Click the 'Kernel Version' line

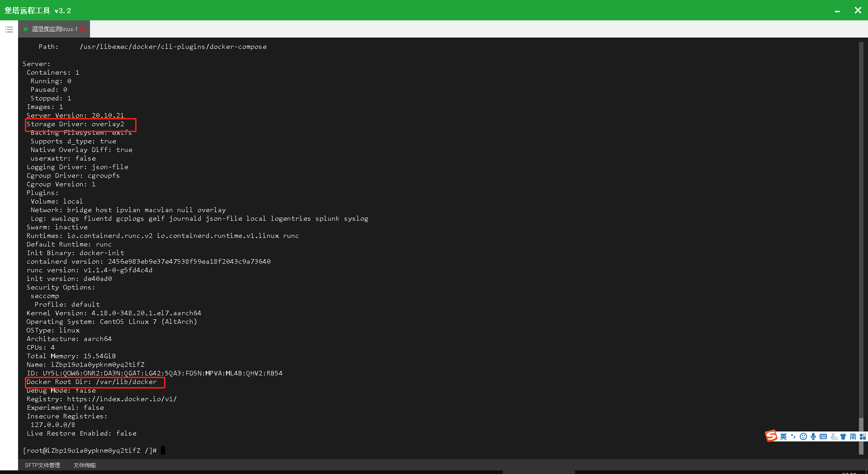click(114, 313)
